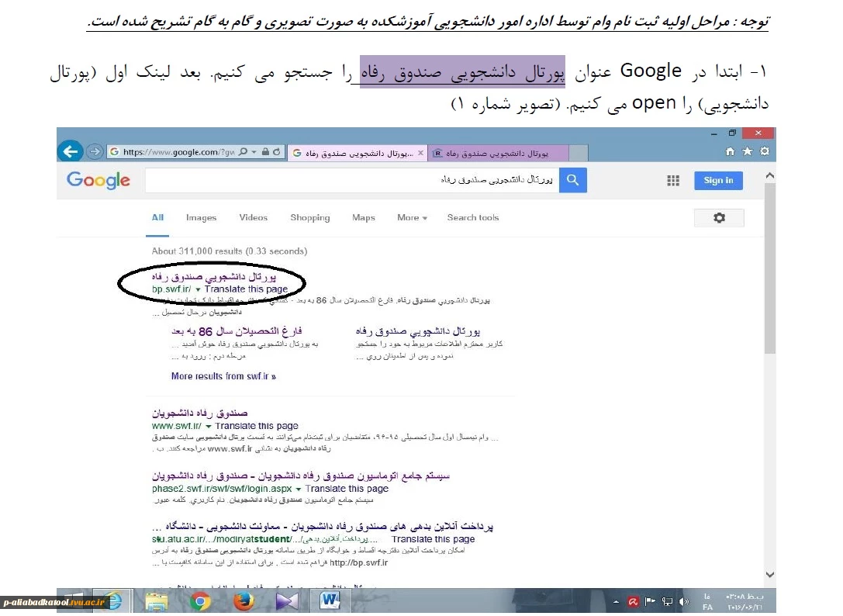Click the Google logo

[x=98, y=180]
